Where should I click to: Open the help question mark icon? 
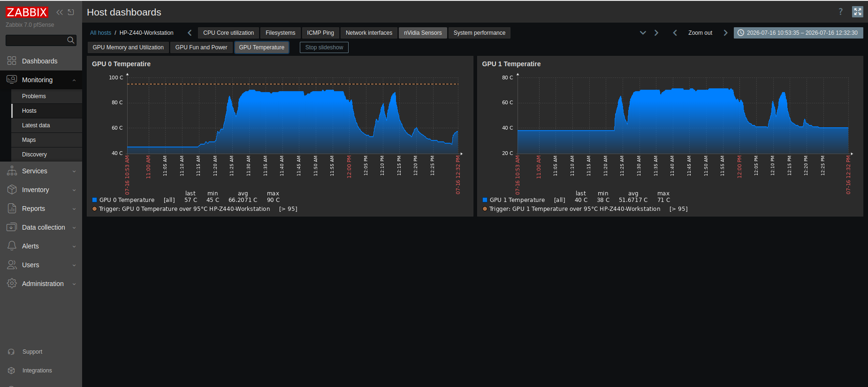tap(841, 12)
